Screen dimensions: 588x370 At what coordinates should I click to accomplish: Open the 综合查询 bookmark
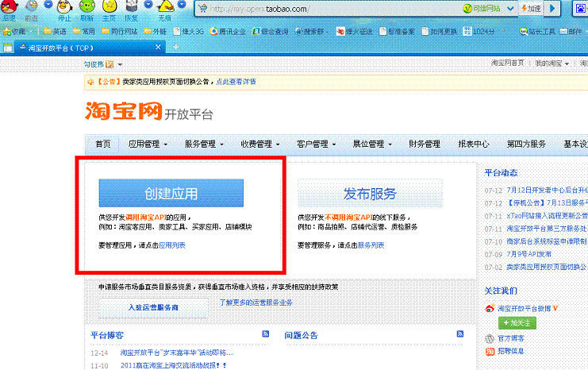tap(270, 32)
